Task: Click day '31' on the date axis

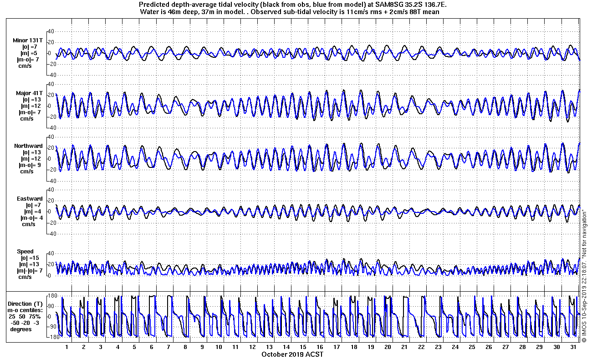Action: tap(573, 347)
